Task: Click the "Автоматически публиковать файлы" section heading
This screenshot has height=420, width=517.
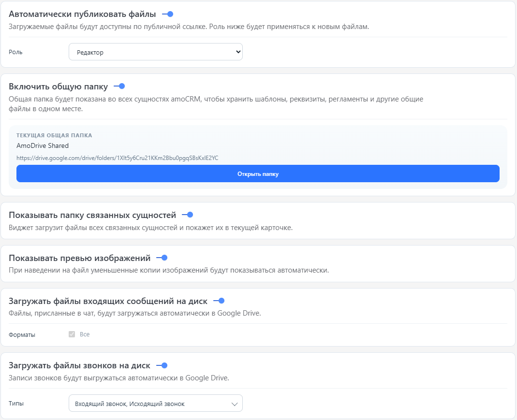Action: [x=79, y=14]
